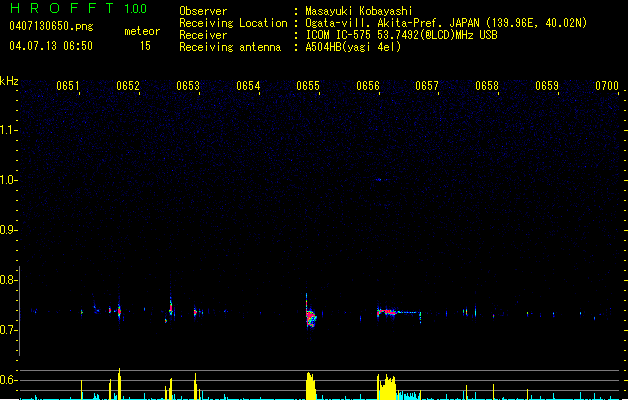Screen dimensions: 629x400
Task: Click the Observer field label
Action: [203, 11]
